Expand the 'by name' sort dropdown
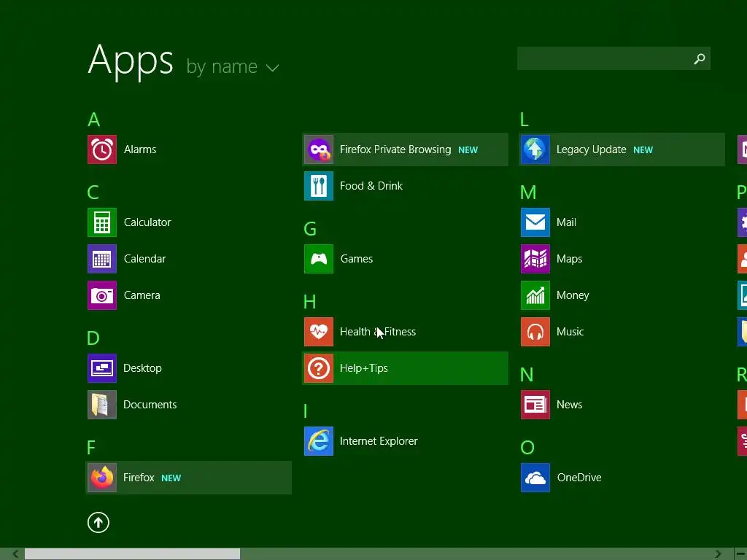Viewport: 747px width, 560px height. coord(232,66)
